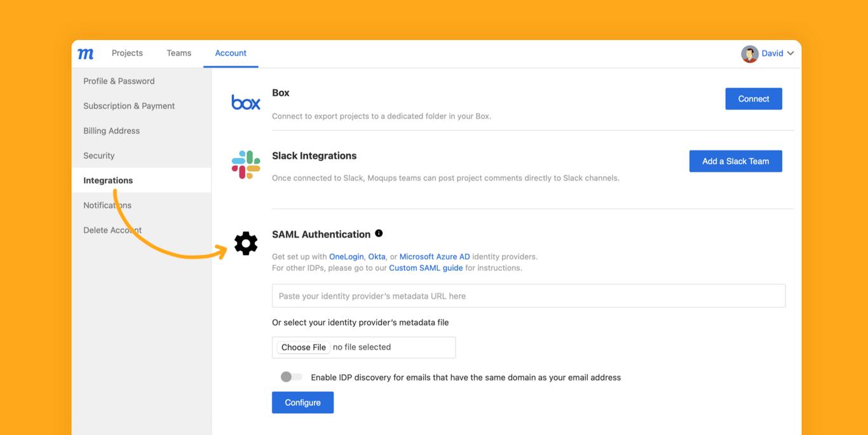
Task: Click Choose File for metadata file
Action: (304, 347)
